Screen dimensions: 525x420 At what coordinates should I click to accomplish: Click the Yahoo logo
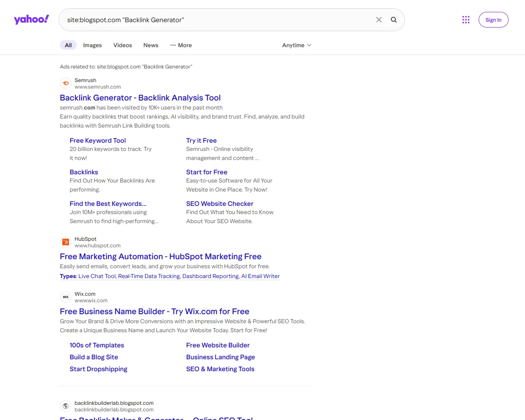[32, 19]
